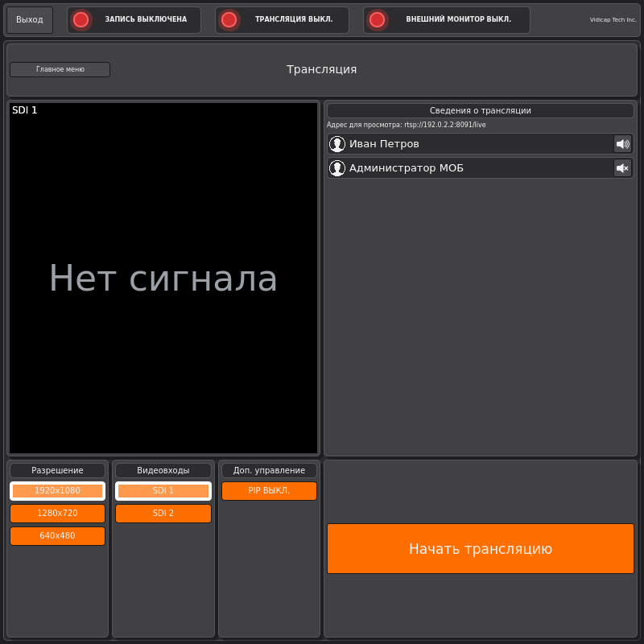Select the Иван Петров participant row

pyautogui.click(x=480, y=144)
